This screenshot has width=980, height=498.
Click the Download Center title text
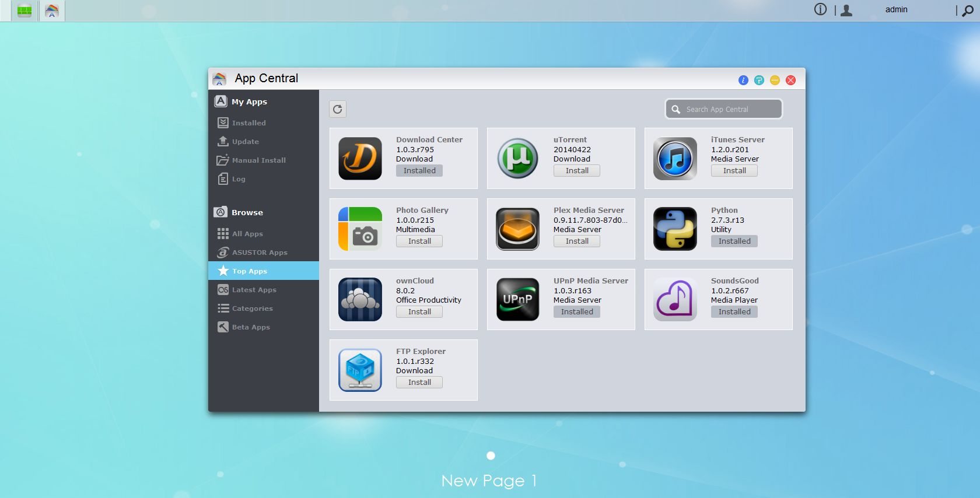point(429,140)
